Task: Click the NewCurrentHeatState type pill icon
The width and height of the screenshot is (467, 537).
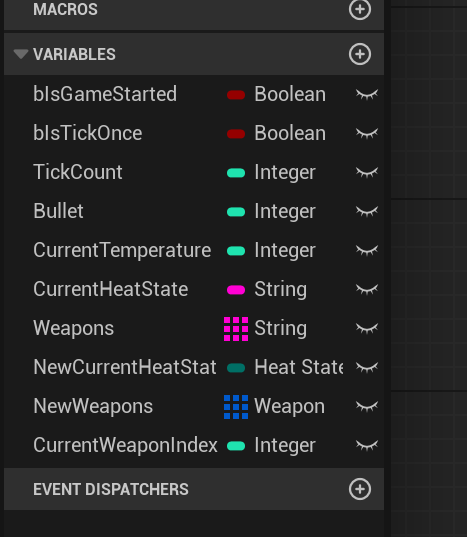Action: 236,368
